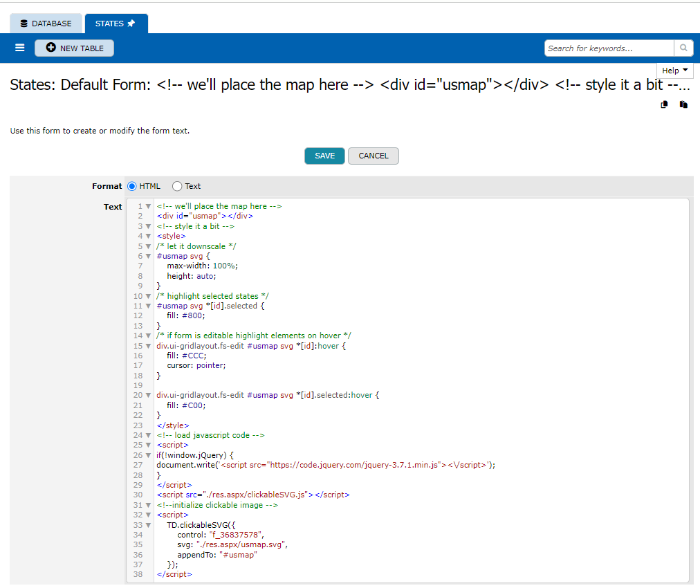Select the States tab
The height and width of the screenshot is (588, 700).
[x=109, y=24]
